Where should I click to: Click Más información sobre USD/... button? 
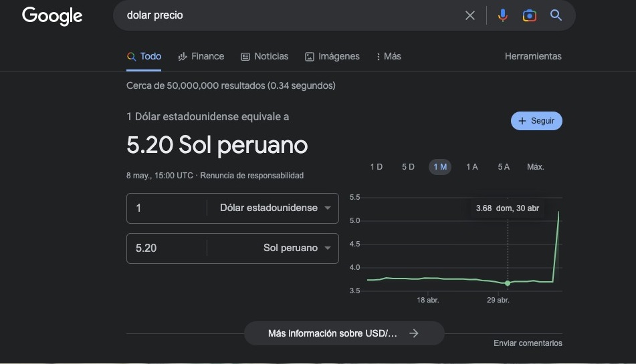(344, 333)
